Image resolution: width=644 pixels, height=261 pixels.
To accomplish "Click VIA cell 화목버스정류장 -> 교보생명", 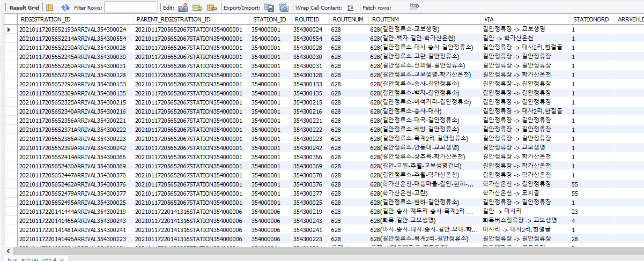I will coord(525,221).
